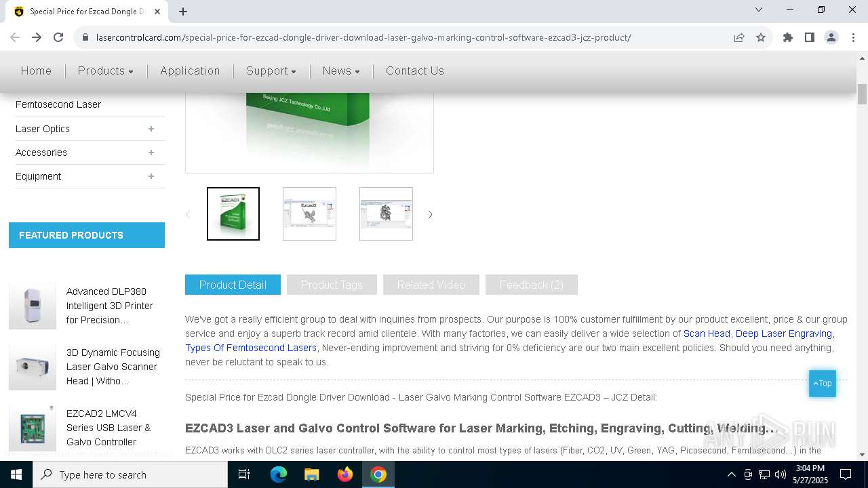Follow Types Of Femtosecond Lasers link
The height and width of the screenshot is (488, 868).
(x=251, y=348)
